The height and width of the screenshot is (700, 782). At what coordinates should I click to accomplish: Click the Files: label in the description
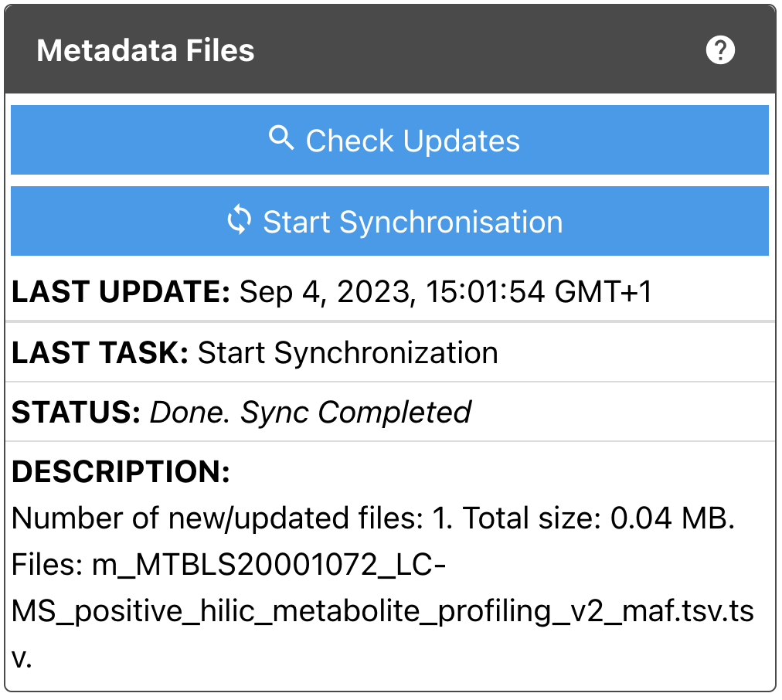[47, 565]
